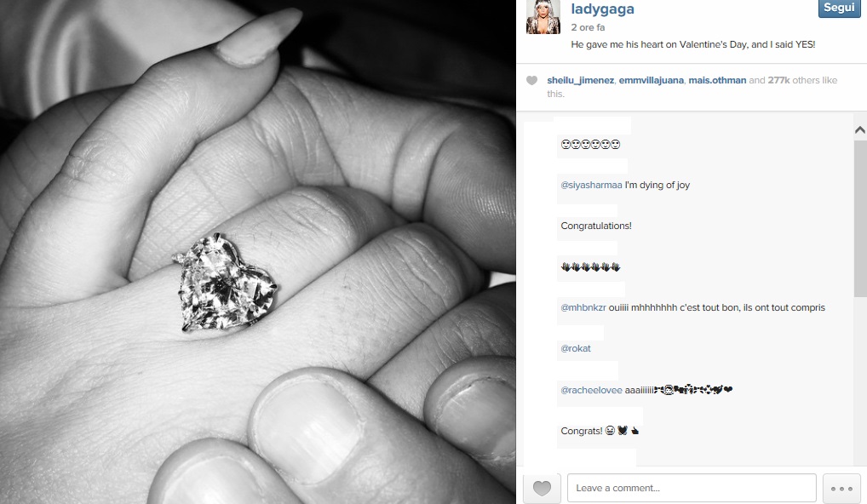867x504 pixels.
Task: Click the @racheelovee mention
Action: 591,390
